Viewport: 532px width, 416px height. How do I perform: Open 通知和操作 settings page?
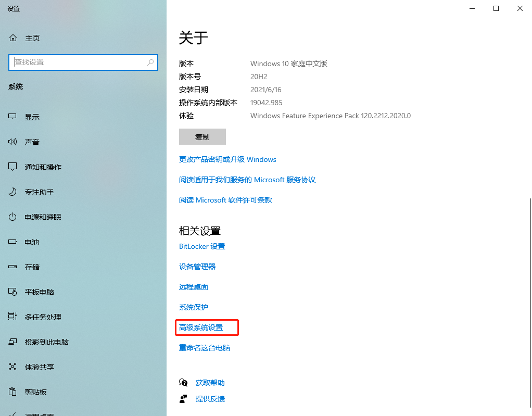[x=43, y=167]
